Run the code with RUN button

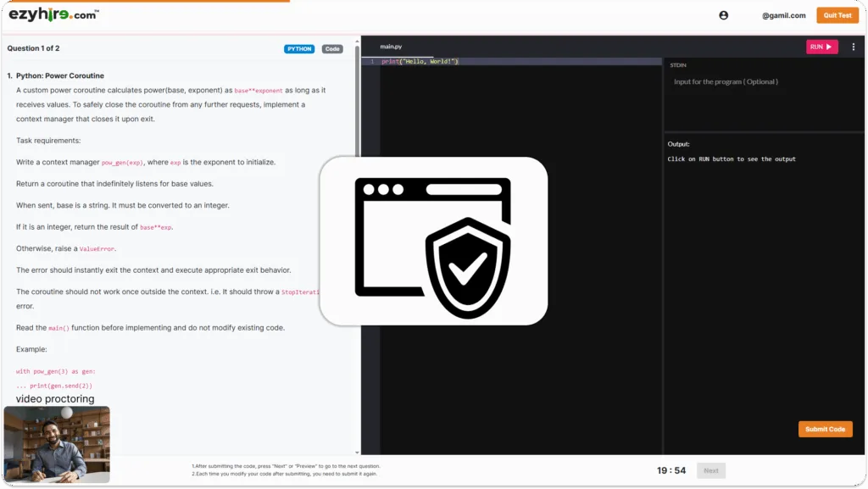coord(821,47)
